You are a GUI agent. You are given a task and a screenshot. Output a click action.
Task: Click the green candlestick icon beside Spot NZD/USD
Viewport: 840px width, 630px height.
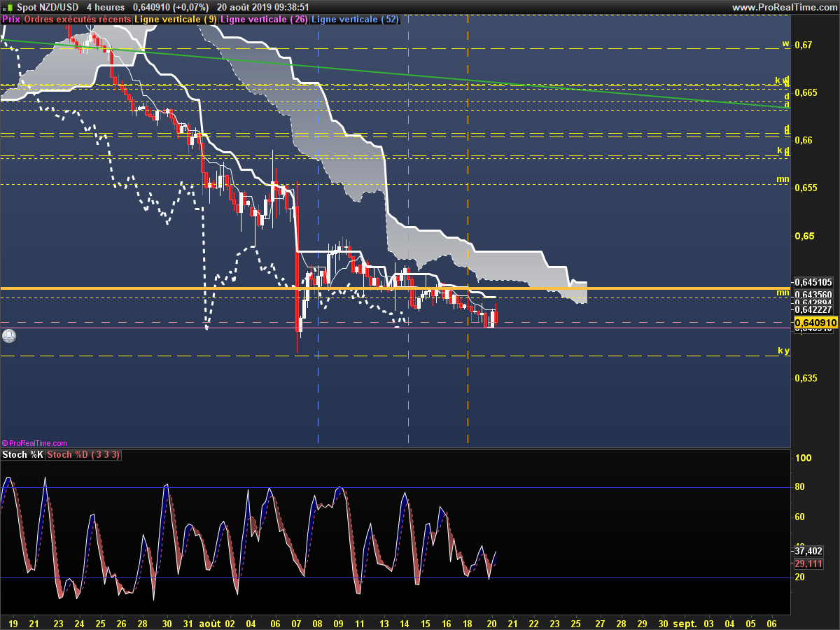click(8, 7)
